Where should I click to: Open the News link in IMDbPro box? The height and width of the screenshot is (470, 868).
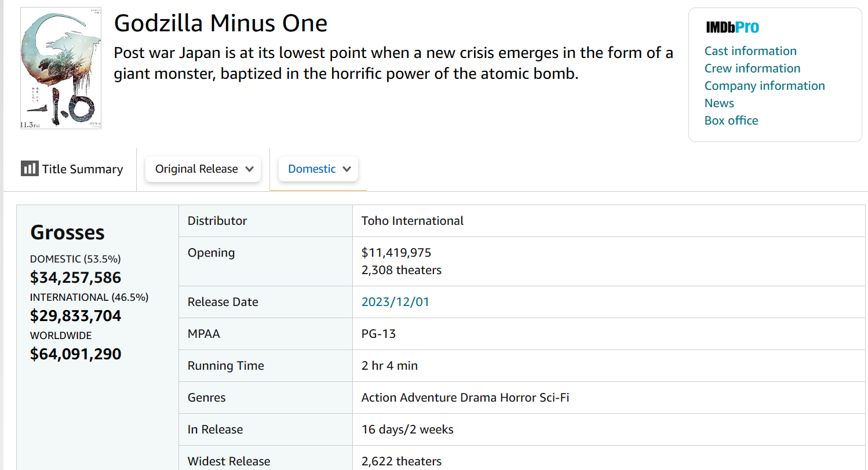pyautogui.click(x=719, y=103)
